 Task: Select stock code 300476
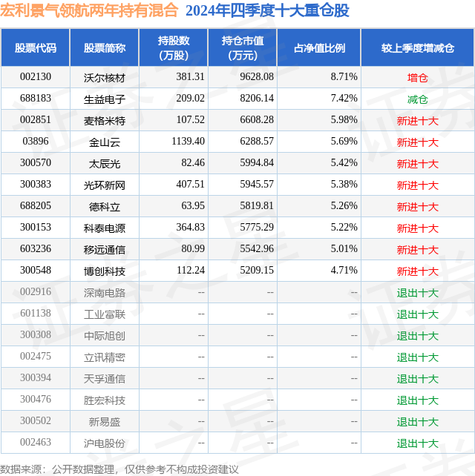[x=36, y=400]
